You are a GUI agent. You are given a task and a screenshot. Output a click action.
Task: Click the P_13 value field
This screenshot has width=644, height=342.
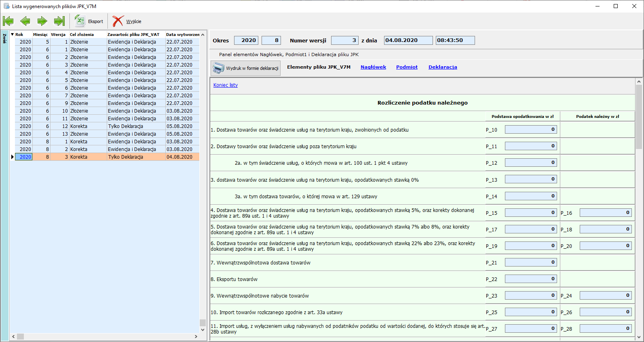pyautogui.click(x=531, y=179)
